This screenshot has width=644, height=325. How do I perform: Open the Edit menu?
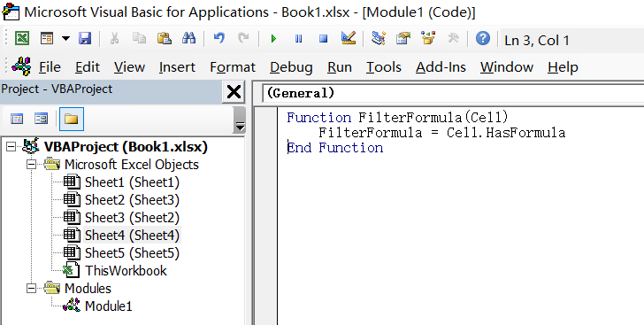point(88,66)
